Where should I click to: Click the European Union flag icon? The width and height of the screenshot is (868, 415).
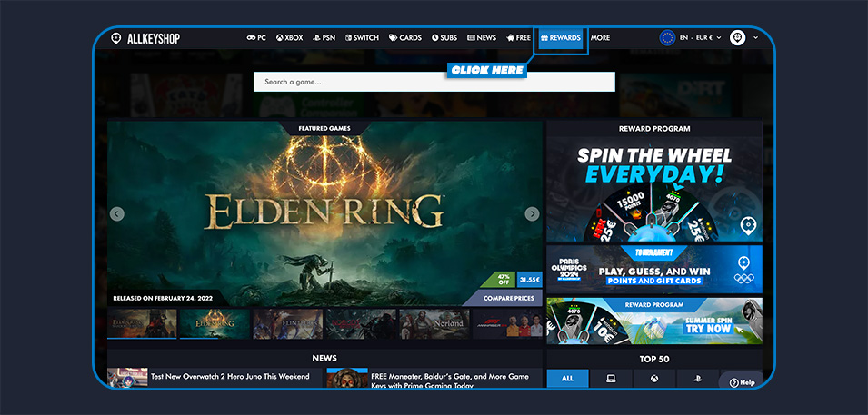[x=668, y=38]
